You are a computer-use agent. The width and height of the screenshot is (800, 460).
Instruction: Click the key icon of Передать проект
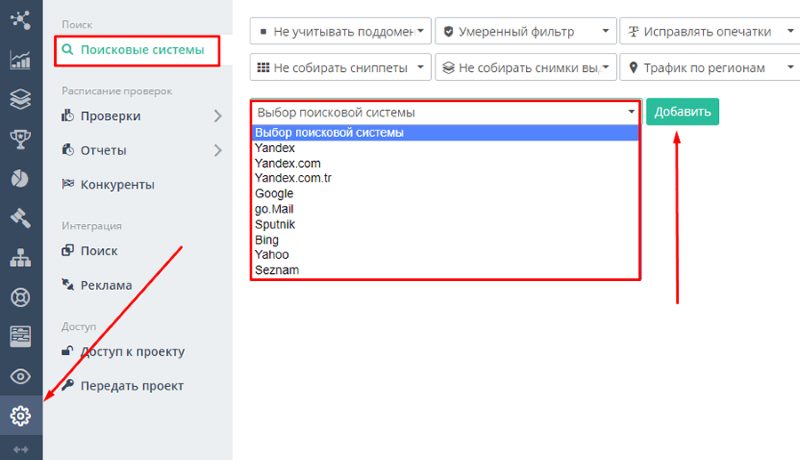[67, 385]
